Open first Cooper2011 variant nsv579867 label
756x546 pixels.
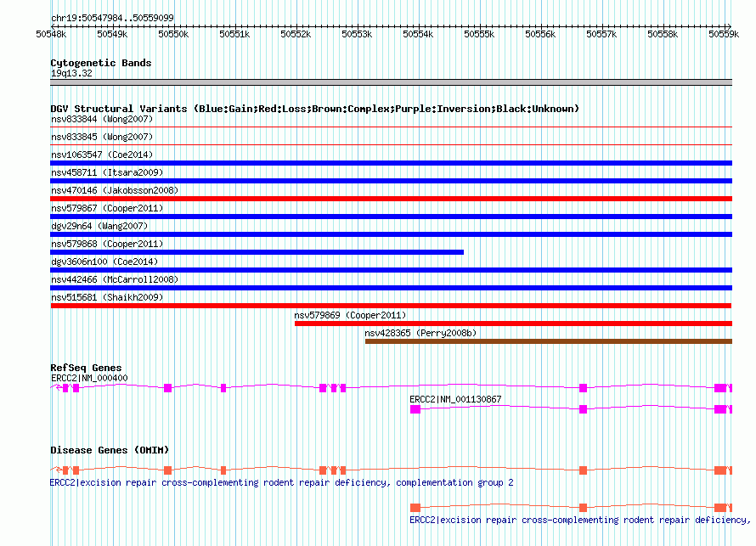coord(107,208)
